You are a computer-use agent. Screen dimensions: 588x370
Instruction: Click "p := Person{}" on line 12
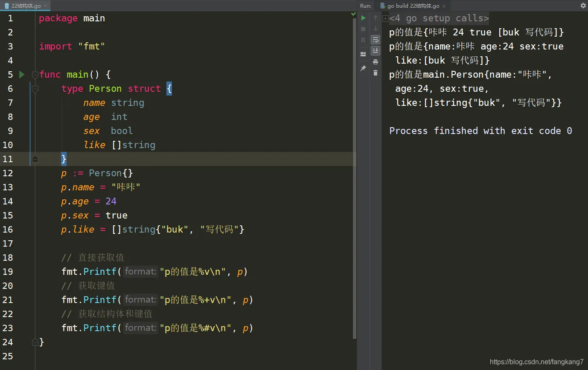[x=97, y=173]
